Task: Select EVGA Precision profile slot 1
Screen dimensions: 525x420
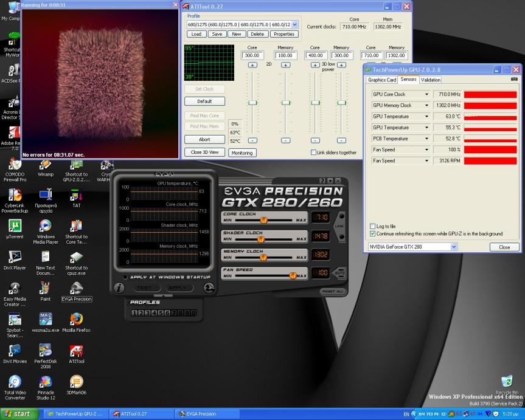Action: pos(134,313)
